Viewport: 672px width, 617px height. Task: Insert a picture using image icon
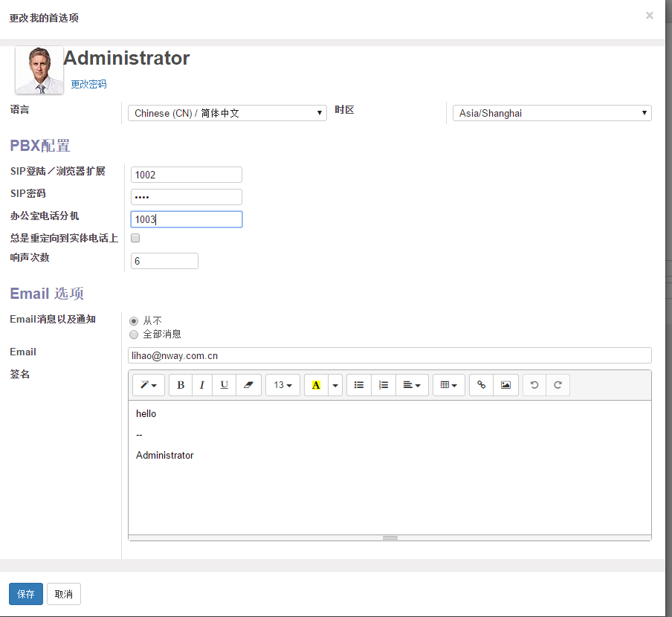coord(505,385)
